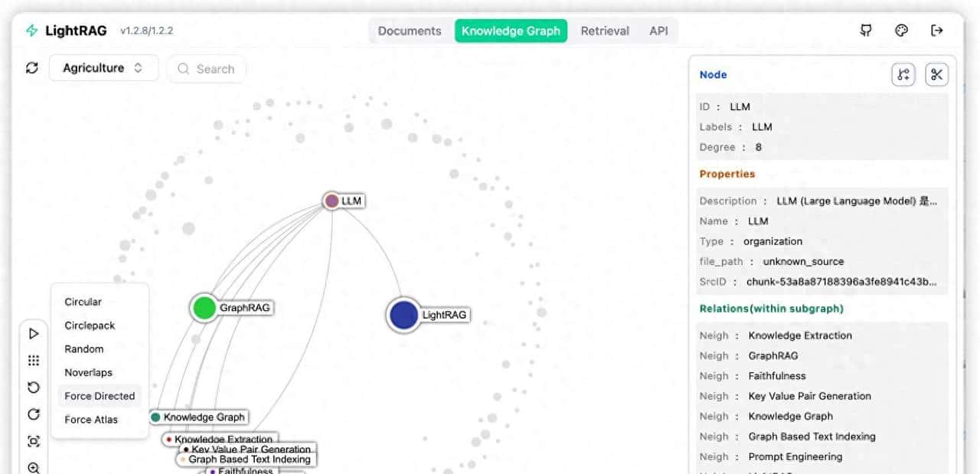Viewport: 980px width, 474px height.
Task: Click the Type organization value
Action: (x=773, y=241)
